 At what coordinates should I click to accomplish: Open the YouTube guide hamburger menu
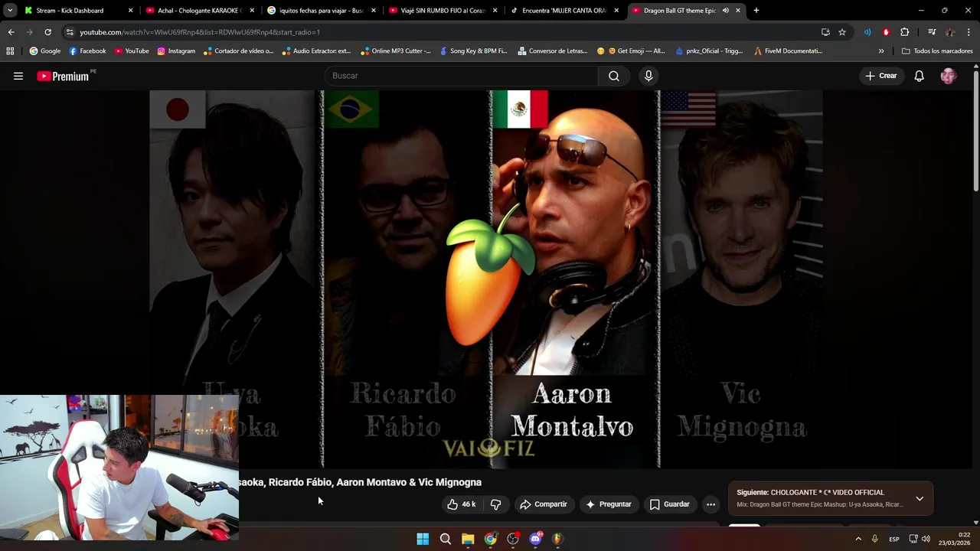[x=18, y=76]
